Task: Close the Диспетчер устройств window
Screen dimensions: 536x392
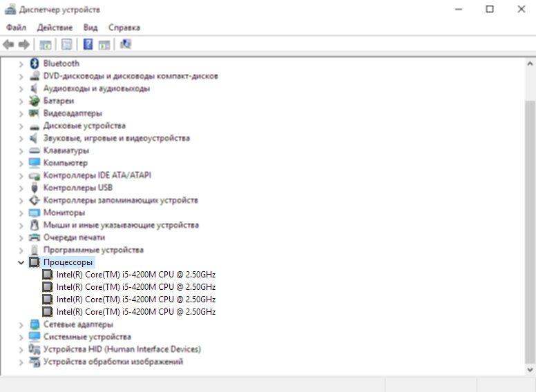Action: click(x=521, y=9)
